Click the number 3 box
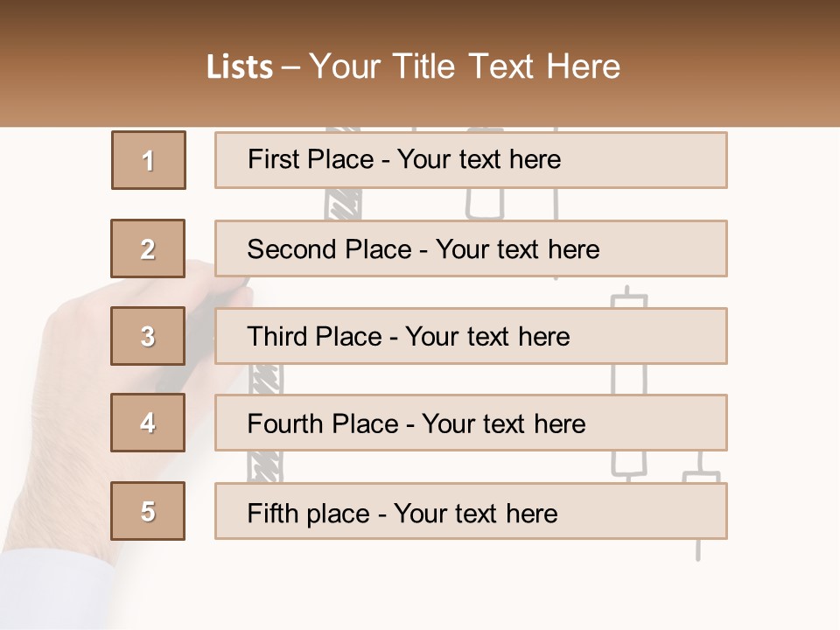The width and height of the screenshot is (840, 630). click(148, 336)
